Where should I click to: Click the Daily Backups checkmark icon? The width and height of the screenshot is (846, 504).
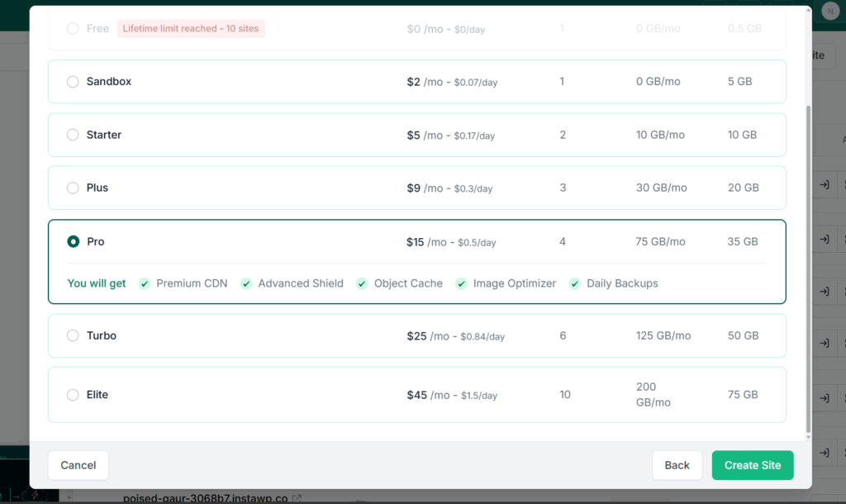tap(575, 284)
